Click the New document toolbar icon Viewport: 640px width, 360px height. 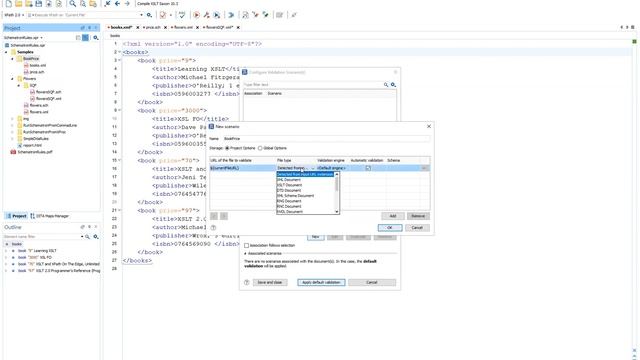click(9, 4)
